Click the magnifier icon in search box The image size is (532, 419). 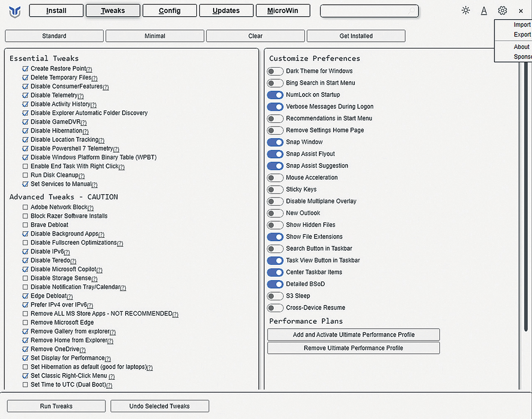pos(411,11)
